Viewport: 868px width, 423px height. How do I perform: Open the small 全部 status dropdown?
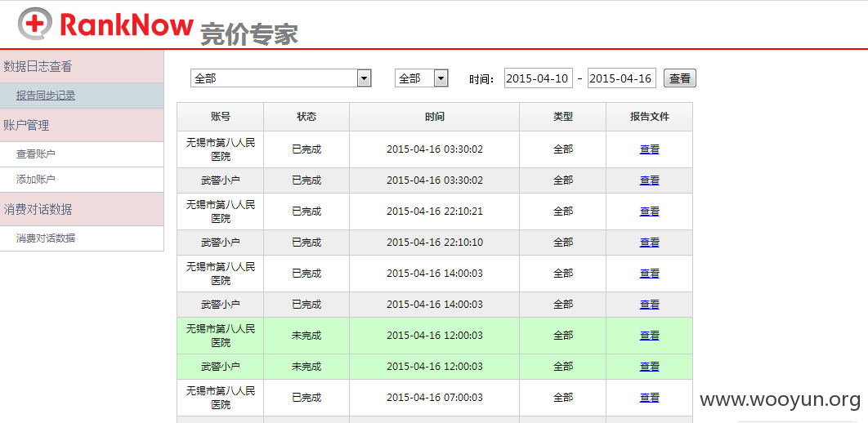tap(421, 78)
